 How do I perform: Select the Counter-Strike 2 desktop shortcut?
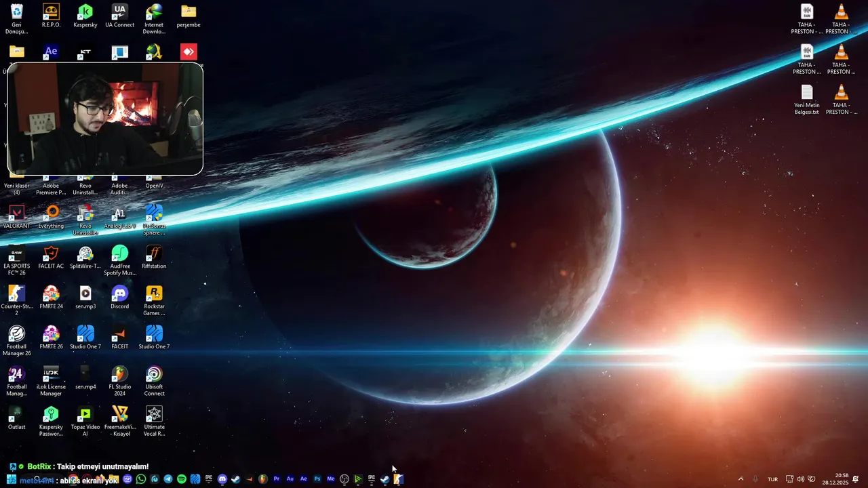click(x=16, y=300)
